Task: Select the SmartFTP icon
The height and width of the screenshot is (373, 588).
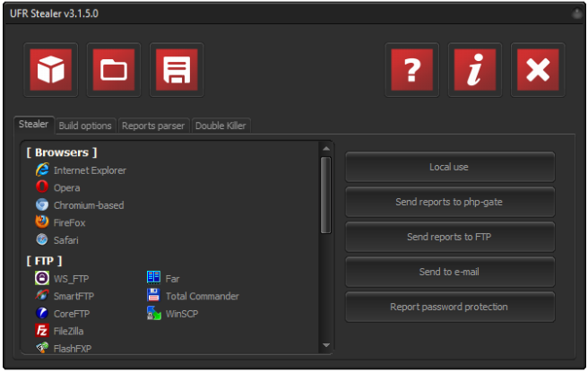Action: click(42, 296)
